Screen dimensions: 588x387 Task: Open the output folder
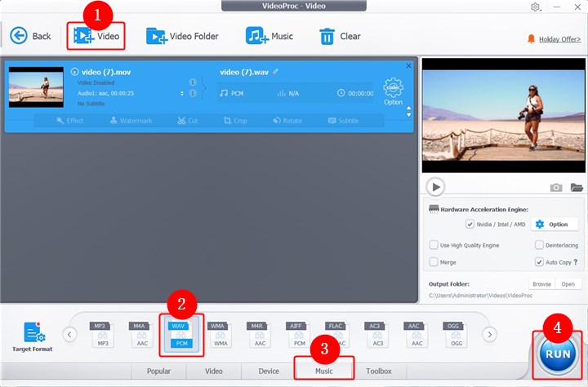point(568,284)
